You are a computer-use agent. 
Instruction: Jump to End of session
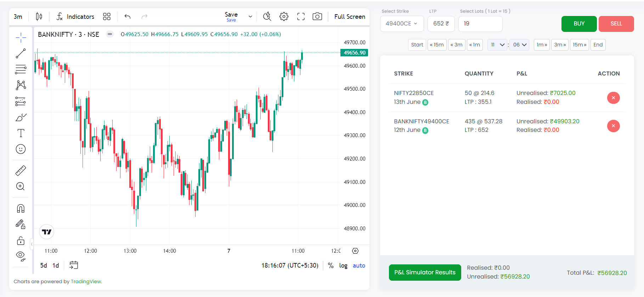pyautogui.click(x=598, y=45)
